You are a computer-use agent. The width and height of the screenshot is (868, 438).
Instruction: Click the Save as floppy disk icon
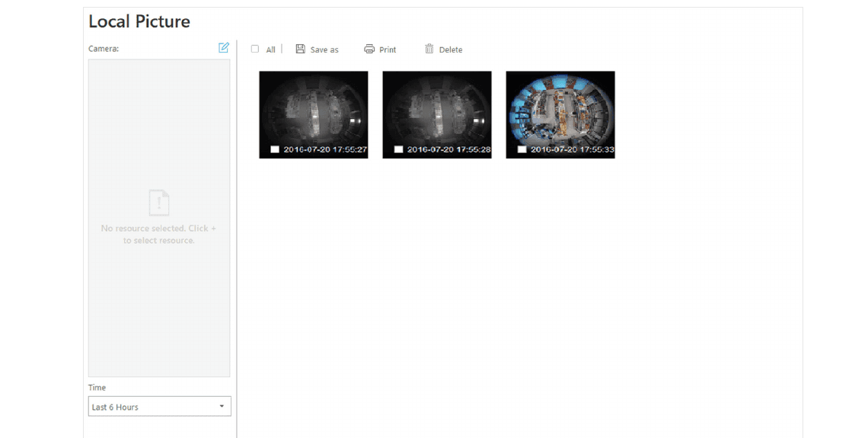[300, 49]
